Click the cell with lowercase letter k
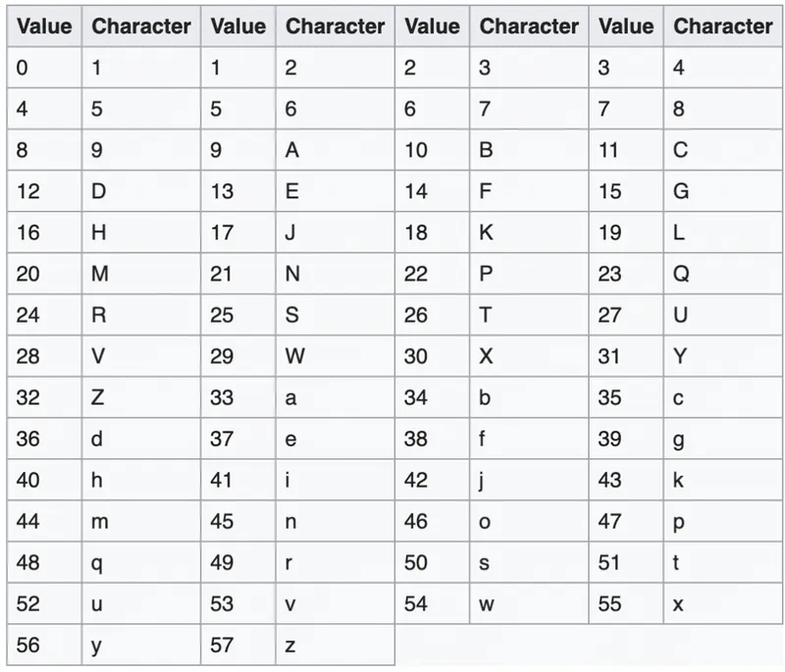The image size is (785, 672). pos(723,480)
